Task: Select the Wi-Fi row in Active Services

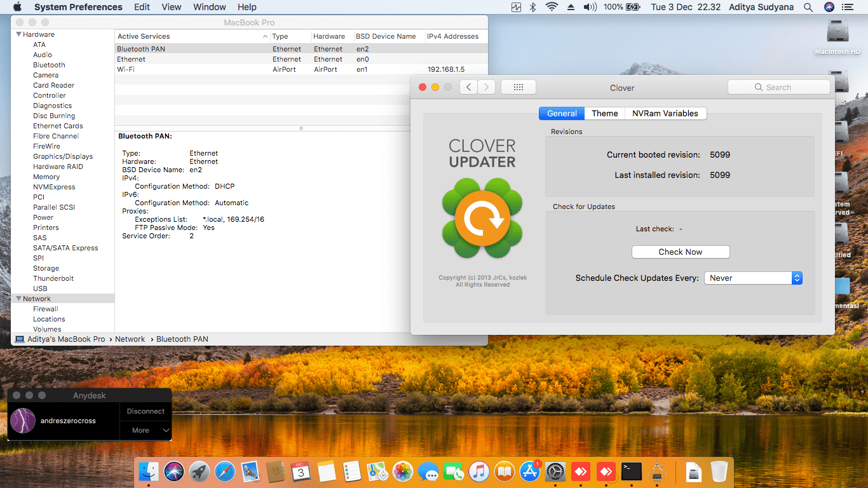Action: pos(301,69)
